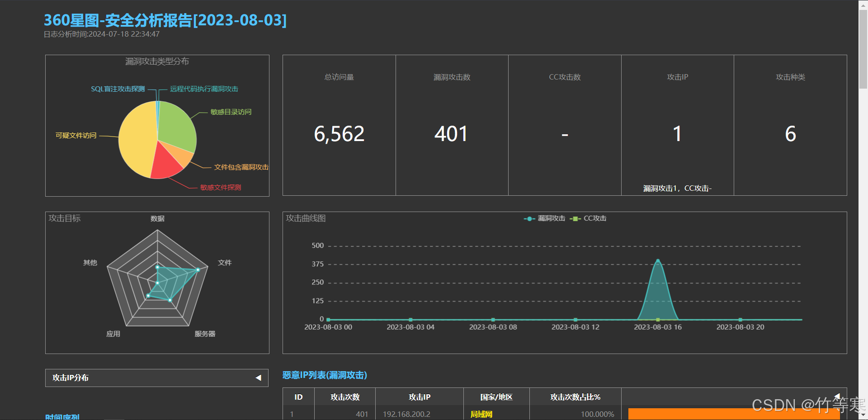Select the 远程代码执行漏洞攻击 pie label
868x420 pixels.
(204, 89)
